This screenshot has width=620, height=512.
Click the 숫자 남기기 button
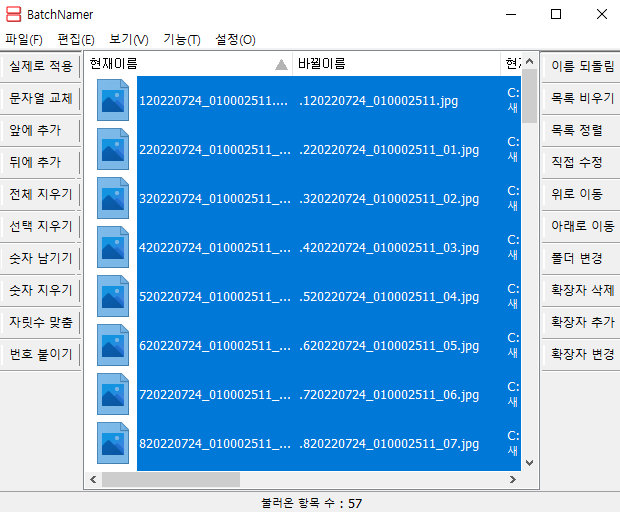tap(41, 258)
